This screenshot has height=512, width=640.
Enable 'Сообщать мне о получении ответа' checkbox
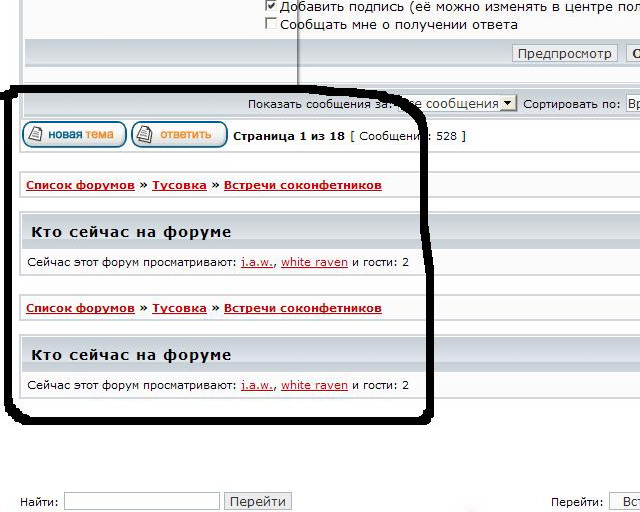tap(271, 24)
